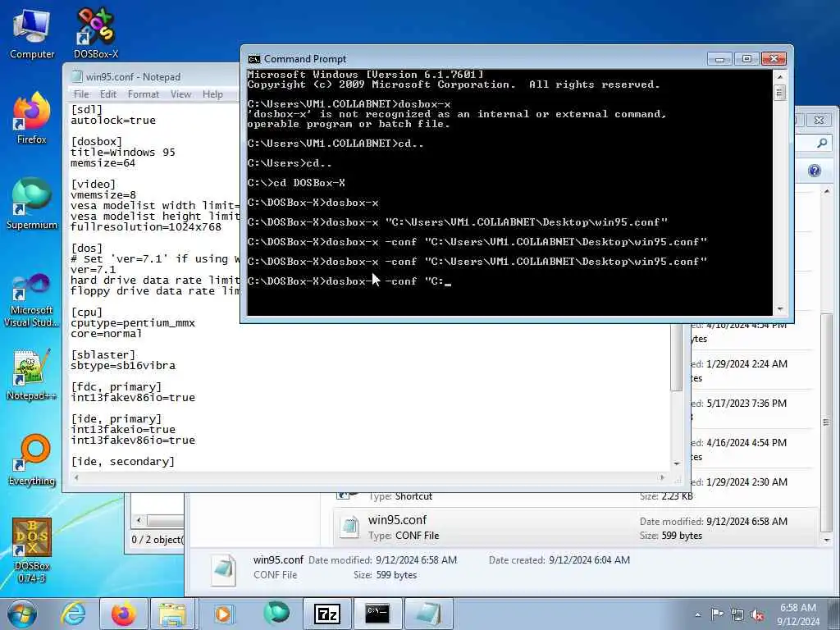Click the memsize=64 line in Notepad
The image size is (840, 630).
[x=103, y=163]
